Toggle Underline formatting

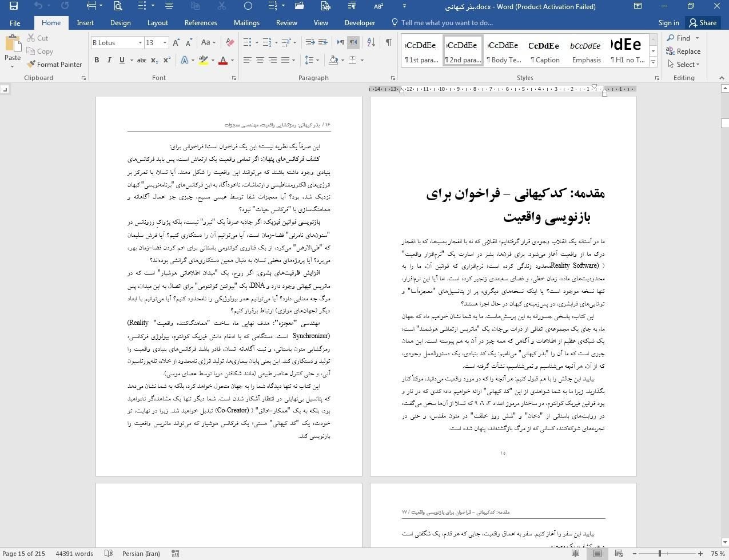[x=122, y=60]
